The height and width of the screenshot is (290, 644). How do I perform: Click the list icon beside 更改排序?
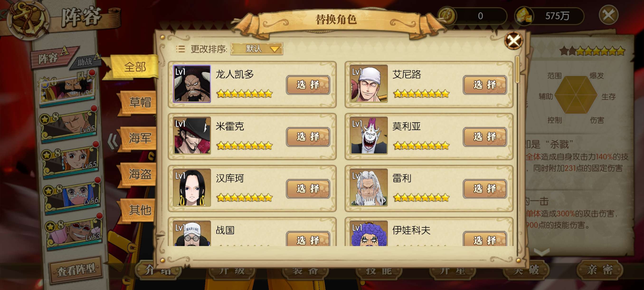pos(180,49)
